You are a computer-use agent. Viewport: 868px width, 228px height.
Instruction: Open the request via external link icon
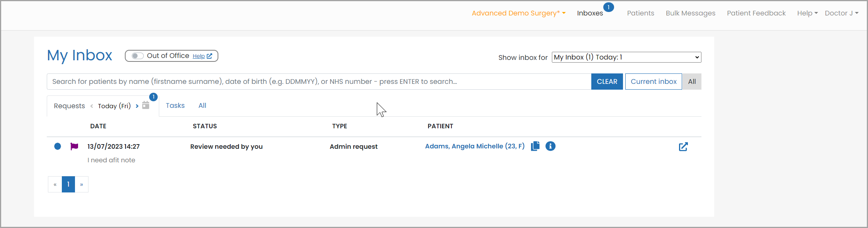coord(683,147)
